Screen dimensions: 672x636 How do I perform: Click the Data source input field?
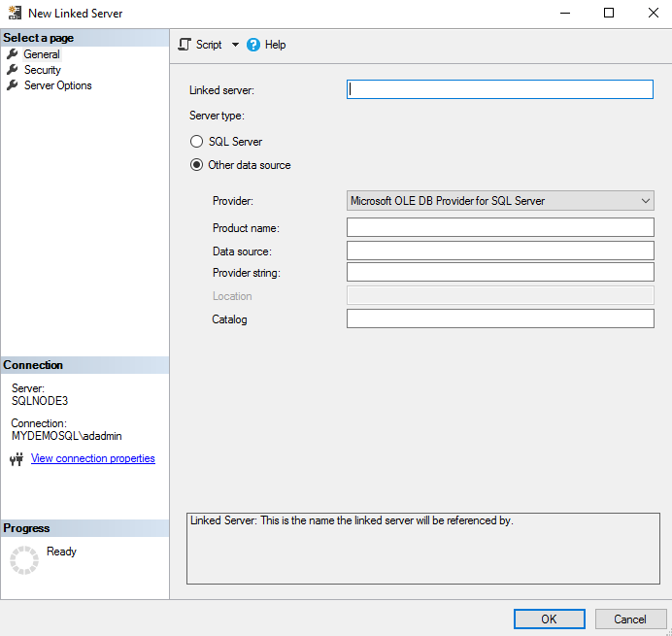pyautogui.click(x=500, y=251)
